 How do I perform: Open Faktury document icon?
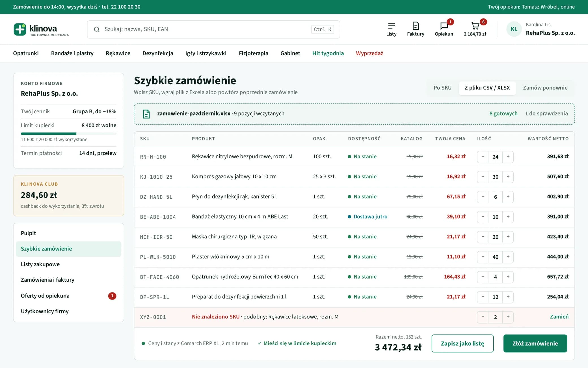pos(416,29)
